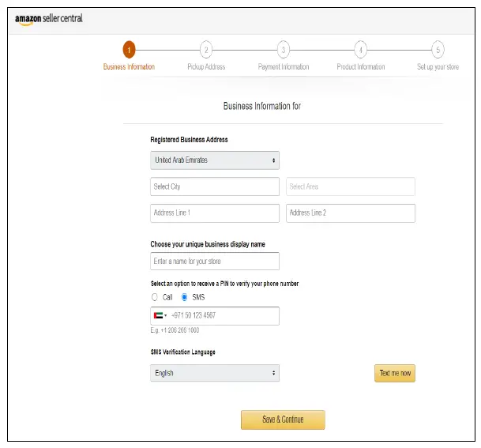Select step 3 circle in progress bar

coord(284,50)
